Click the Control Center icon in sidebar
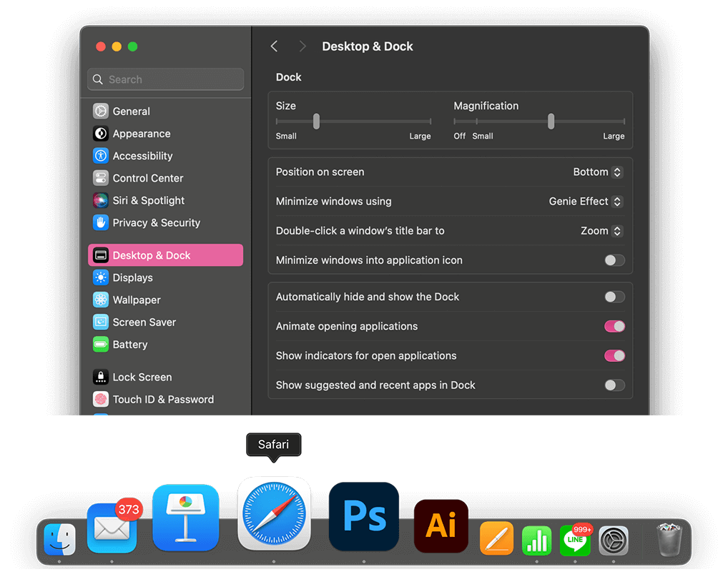This screenshot has height=572, width=728. pyautogui.click(x=100, y=178)
